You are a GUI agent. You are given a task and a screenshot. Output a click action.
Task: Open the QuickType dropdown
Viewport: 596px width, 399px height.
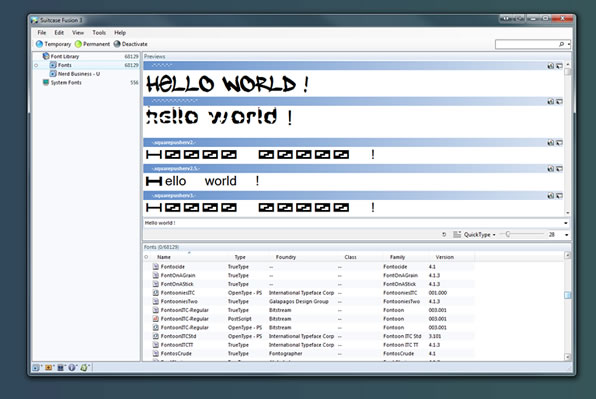(480, 235)
